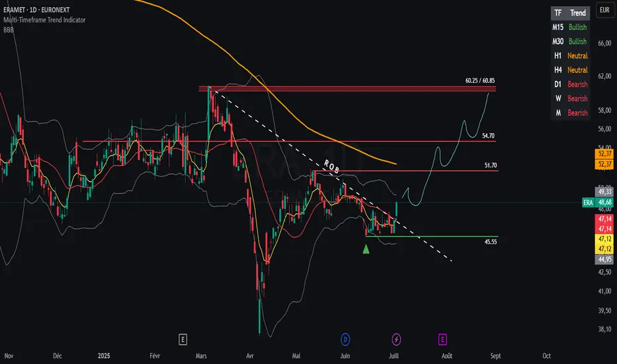Click the ERA symbol price tag

(x=588, y=203)
